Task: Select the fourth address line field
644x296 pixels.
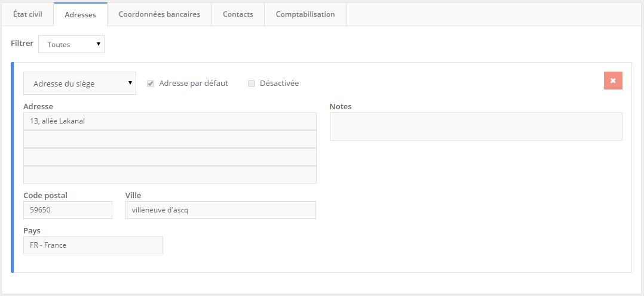Action: (170, 175)
